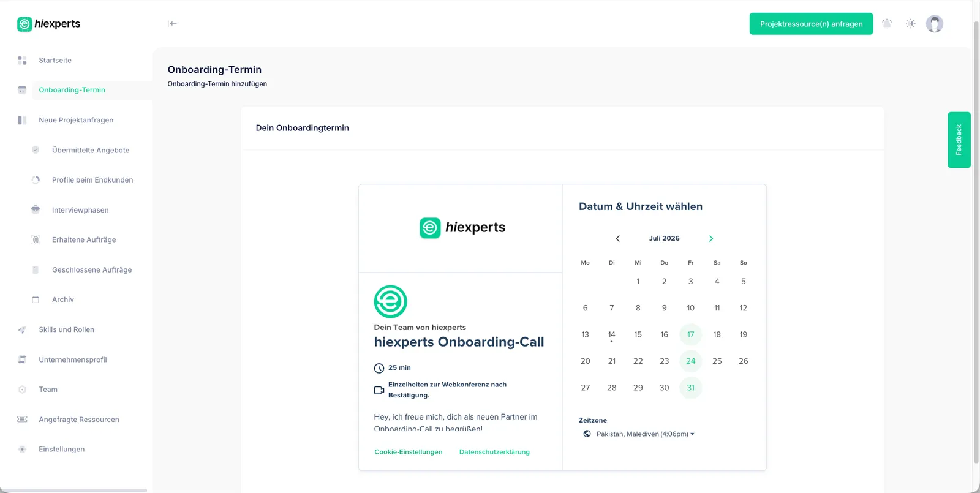Viewport: 980px width, 493px height.
Task: Click the hiexperts logo in sidebar
Action: tap(49, 24)
